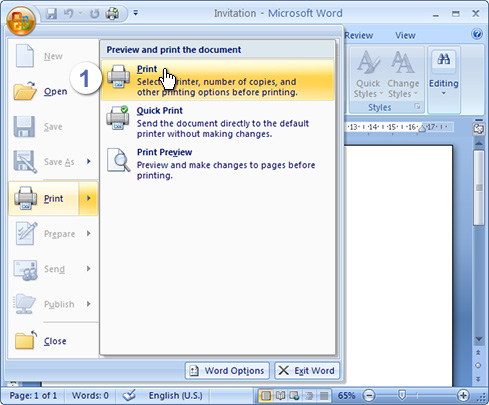Click the round Office Button logo
The image size is (489, 405).
[x=21, y=21]
